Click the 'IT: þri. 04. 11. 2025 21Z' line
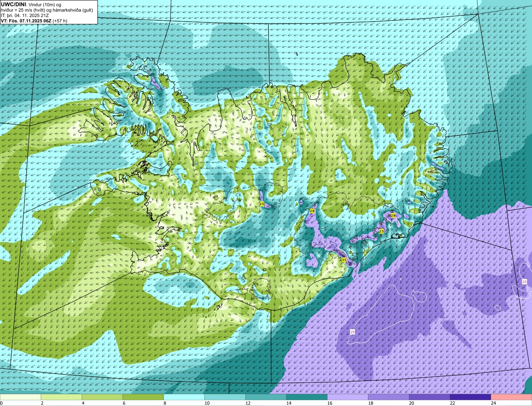 (x=26, y=15)
